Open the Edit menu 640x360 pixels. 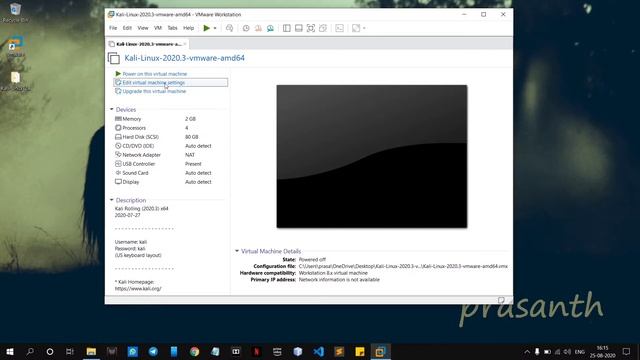tap(127, 28)
